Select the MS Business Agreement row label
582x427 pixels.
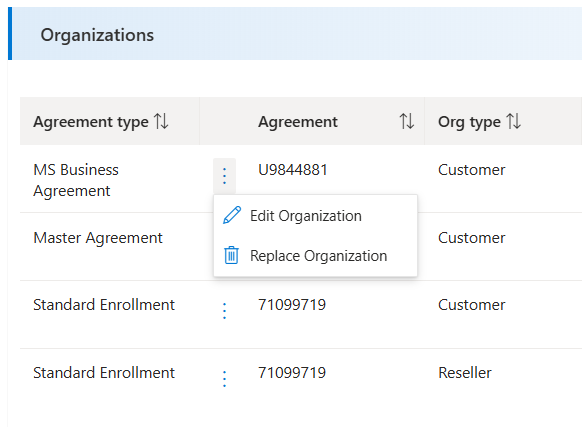(x=76, y=180)
